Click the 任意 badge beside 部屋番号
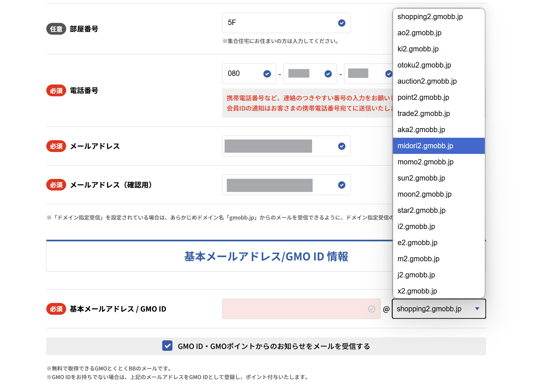This screenshot has height=392, width=534. point(56,29)
